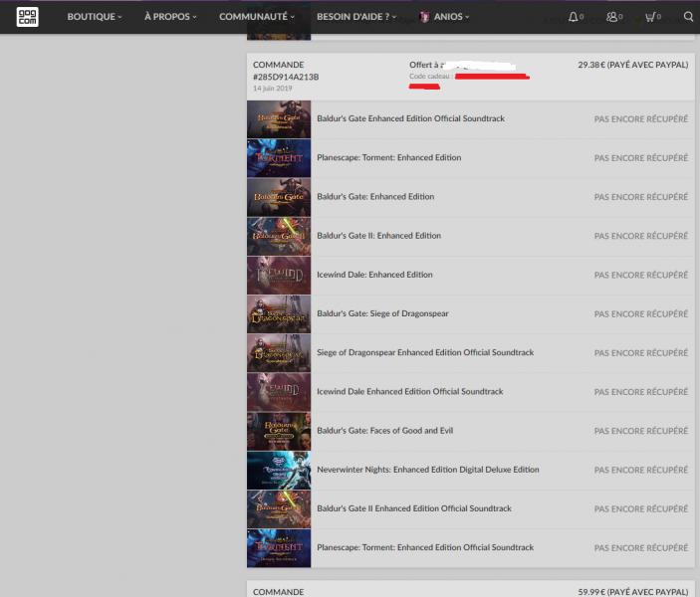
Task: Open Baldur's Gate Enhanced Edition Official Soundtrack thumbnail
Action: coord(279,119)
